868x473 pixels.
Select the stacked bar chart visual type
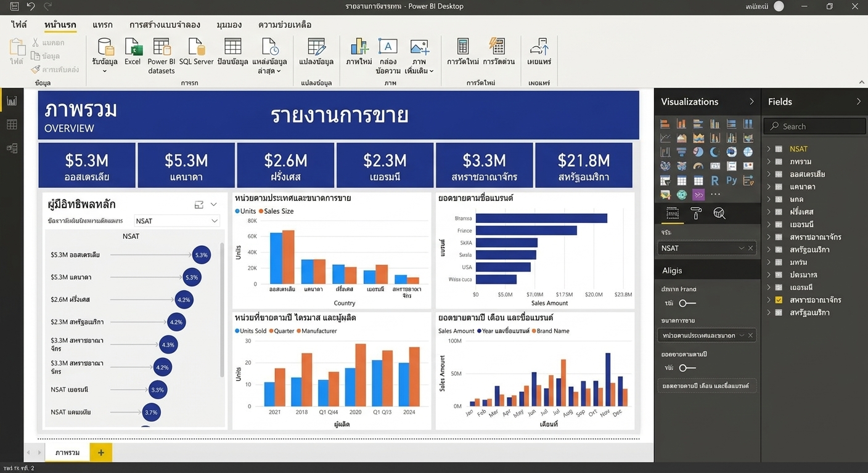coord(665,123)
